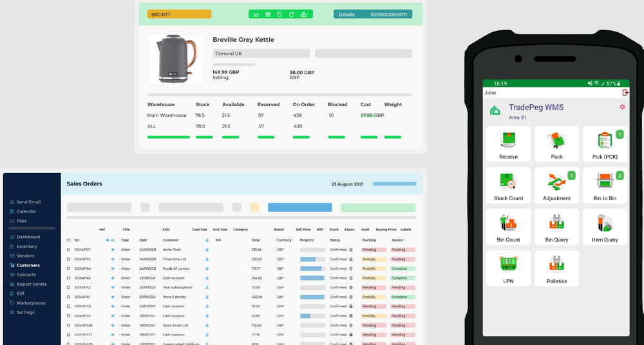The width and height of the screenshot is (644, 345).
Task: Tick the checkbox for the Foods Of London order
Action: tap(69, 268)
